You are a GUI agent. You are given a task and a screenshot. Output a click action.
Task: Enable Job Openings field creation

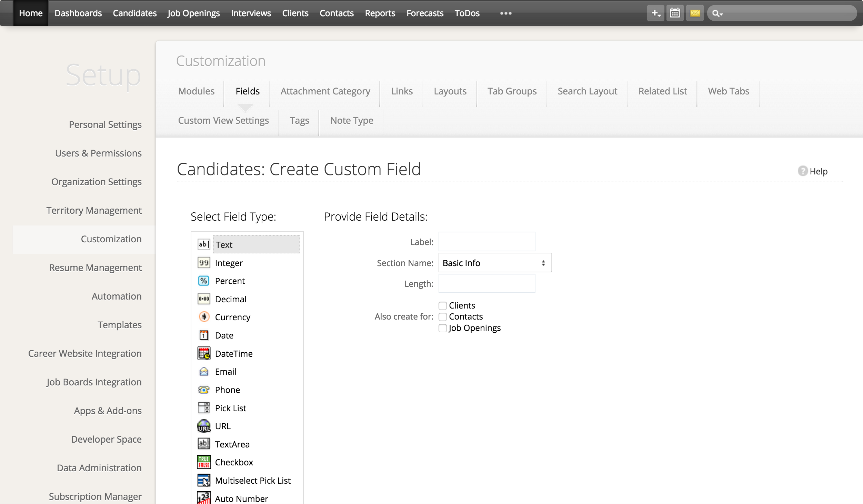click(x=442, y=328)
